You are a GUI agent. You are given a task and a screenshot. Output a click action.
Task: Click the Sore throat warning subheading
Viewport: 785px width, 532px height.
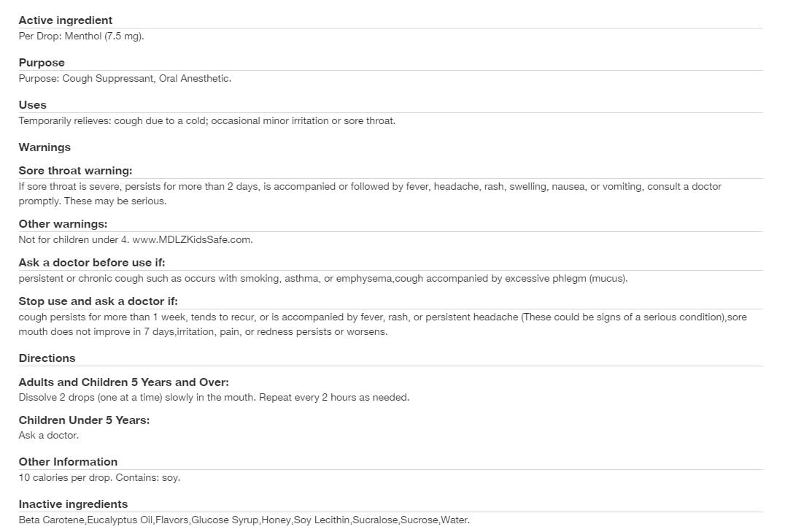[75, 171]
